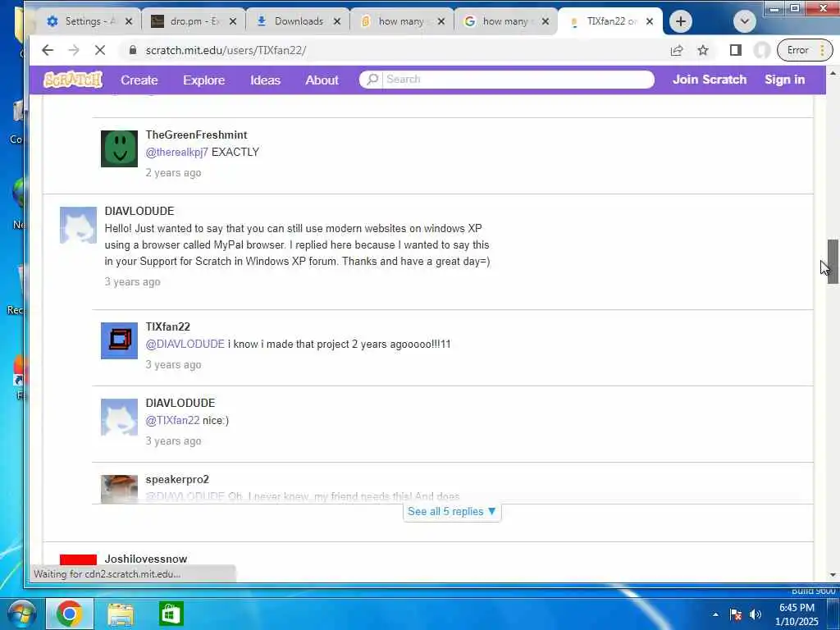
Task: Open Store icon in taskbar
Action: coord(171,614)
